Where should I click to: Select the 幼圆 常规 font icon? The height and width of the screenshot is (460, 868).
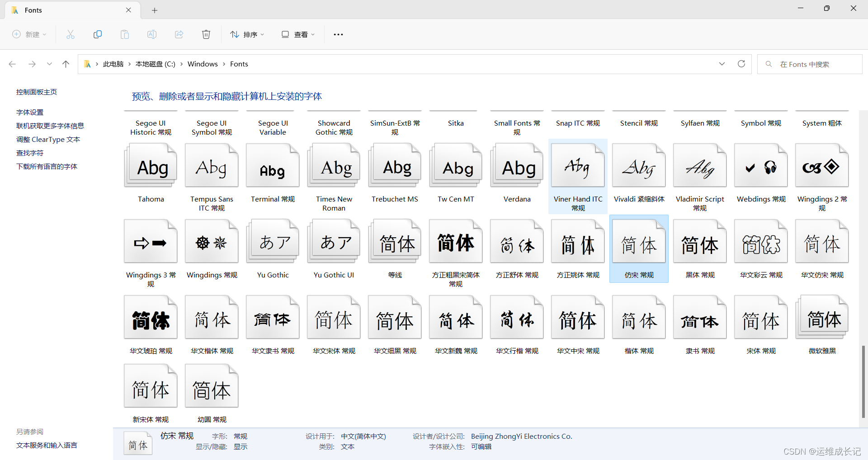click(212, 386)
